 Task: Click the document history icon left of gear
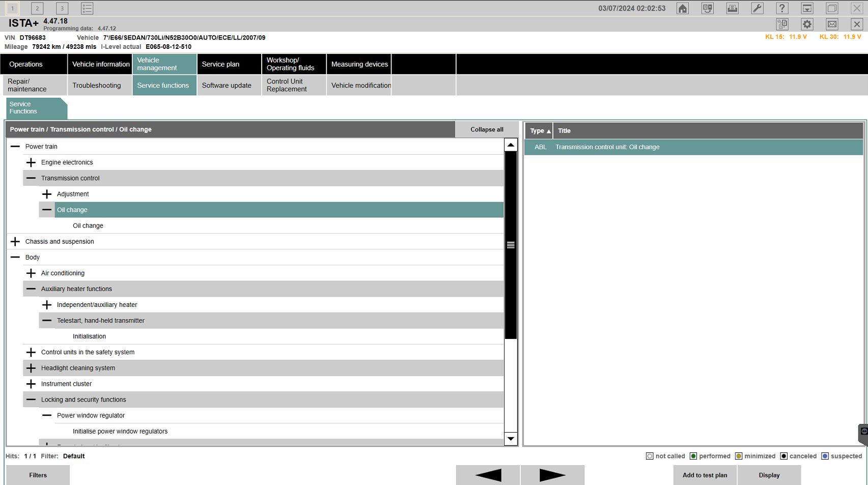click(x=782, y=24)
